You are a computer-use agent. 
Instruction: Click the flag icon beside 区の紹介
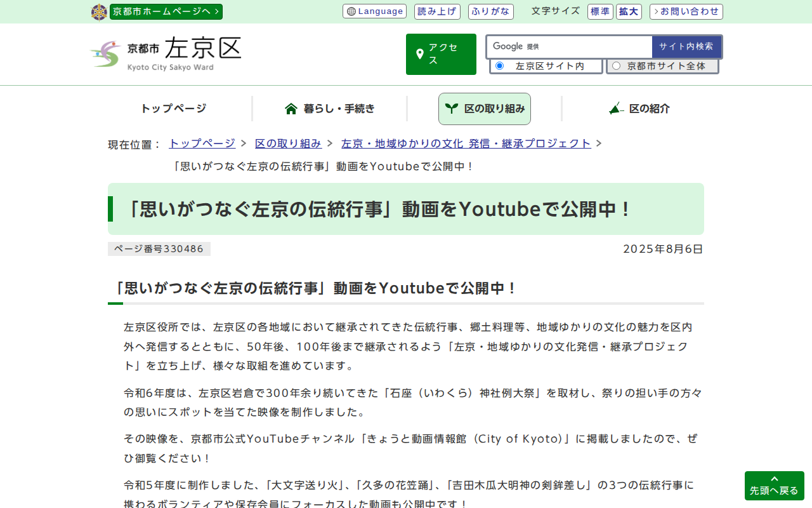click(x=615, y=109)
